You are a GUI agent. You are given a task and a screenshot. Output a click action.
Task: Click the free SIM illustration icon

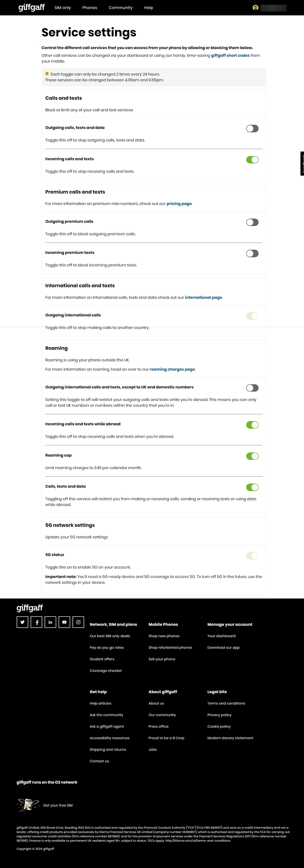[x=27, y=805]
